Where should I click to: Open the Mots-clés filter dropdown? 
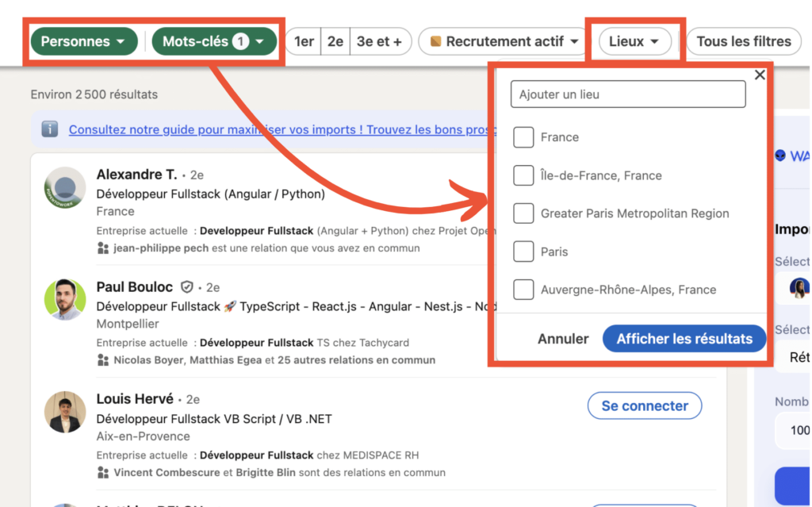(x=214, y=41)
